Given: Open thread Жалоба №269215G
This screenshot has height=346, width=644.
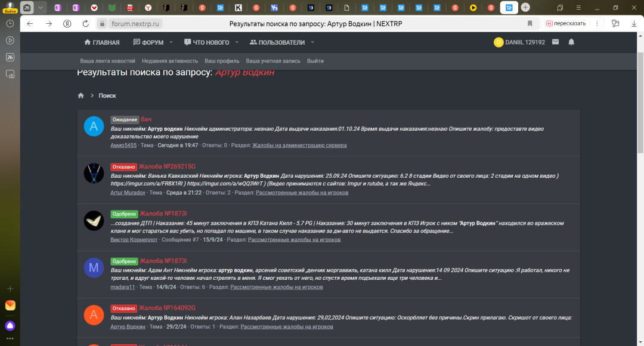Looking at the screenshot, I should tap(167, 166).
